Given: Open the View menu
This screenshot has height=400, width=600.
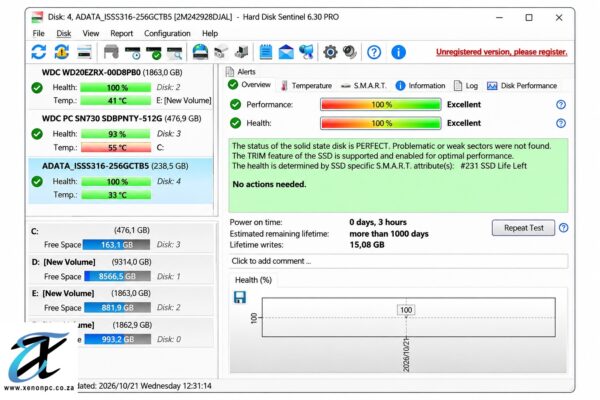Looking at the screenshot, I should pyautogui.click(x=91, y=33).
